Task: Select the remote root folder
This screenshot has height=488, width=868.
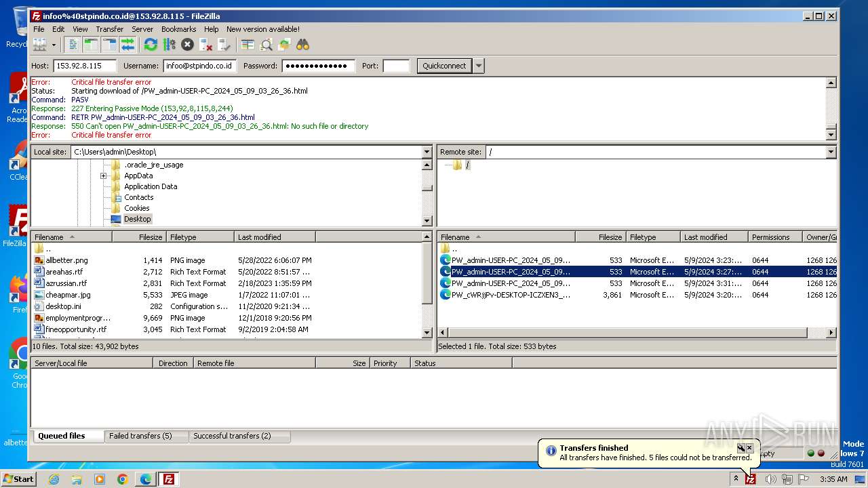Action: [x=467, y=165]
